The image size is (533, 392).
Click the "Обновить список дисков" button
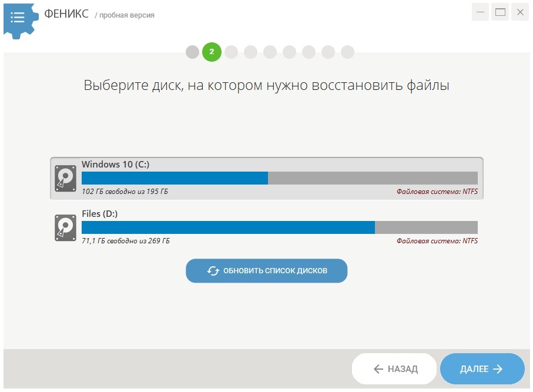tap(267, 270)
